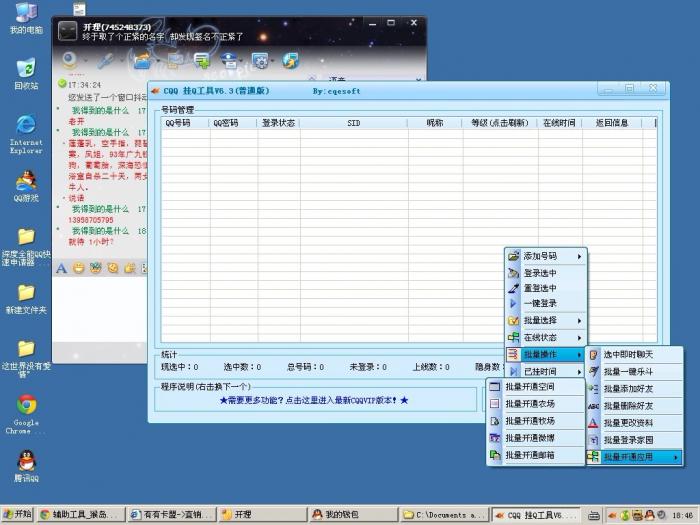Select the 这世界没有爱情 folder icon
700x525 pixels.
[26, 358]
